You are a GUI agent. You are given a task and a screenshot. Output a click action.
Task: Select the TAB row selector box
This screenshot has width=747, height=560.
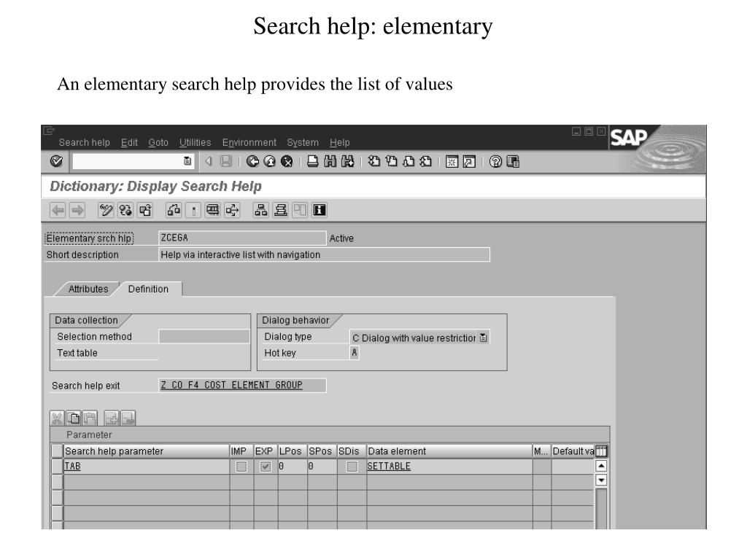57,466
